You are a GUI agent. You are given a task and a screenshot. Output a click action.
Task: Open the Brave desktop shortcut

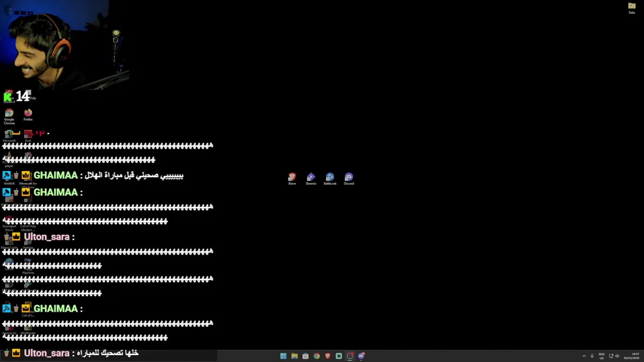click(x=292, y=179)
